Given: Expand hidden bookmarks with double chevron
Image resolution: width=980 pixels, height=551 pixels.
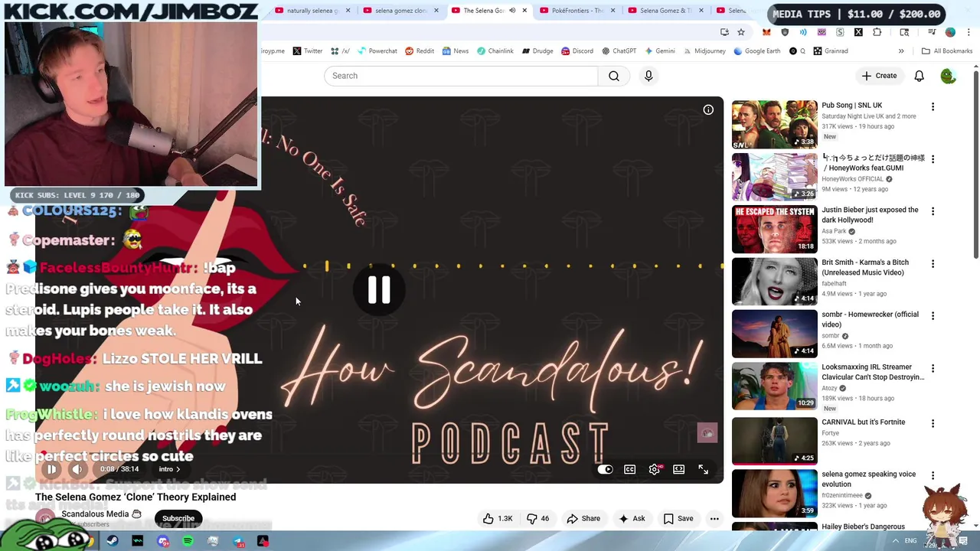Looking at the screenshot, I should pyautogui.click(x=901, y=51).
